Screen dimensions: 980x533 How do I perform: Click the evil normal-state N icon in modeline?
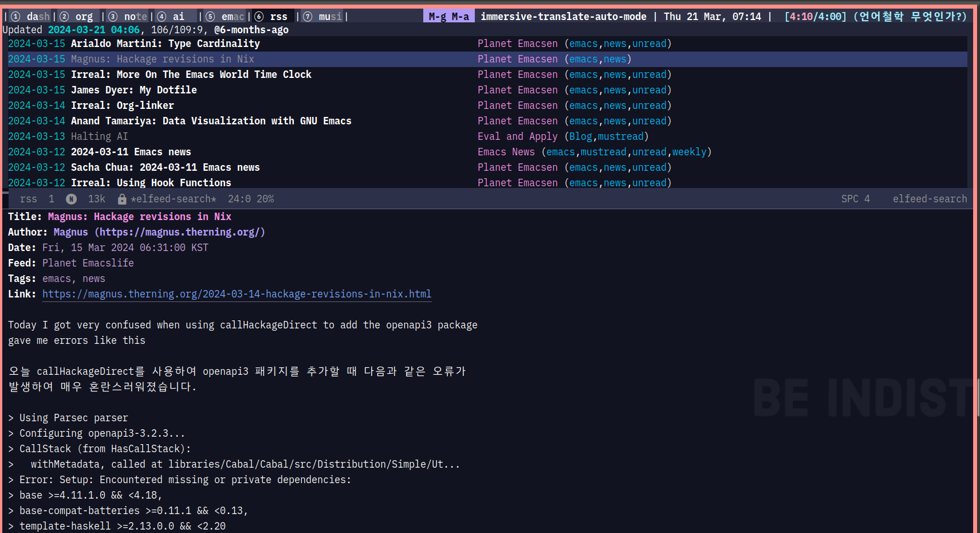71,199
